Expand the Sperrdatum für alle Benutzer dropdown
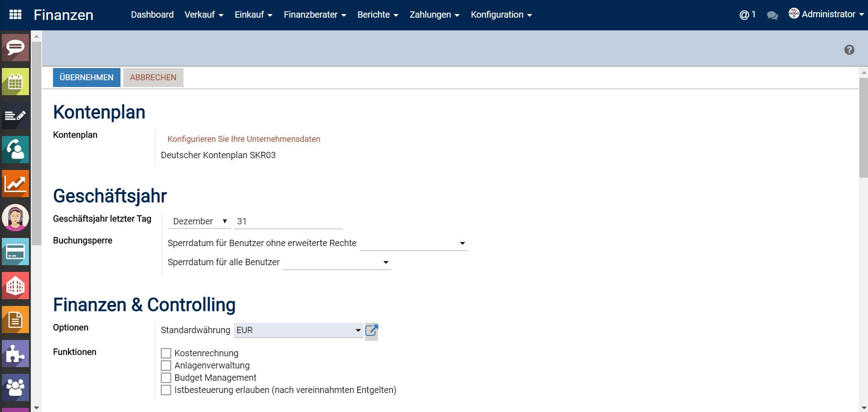 tap(386, 262)
